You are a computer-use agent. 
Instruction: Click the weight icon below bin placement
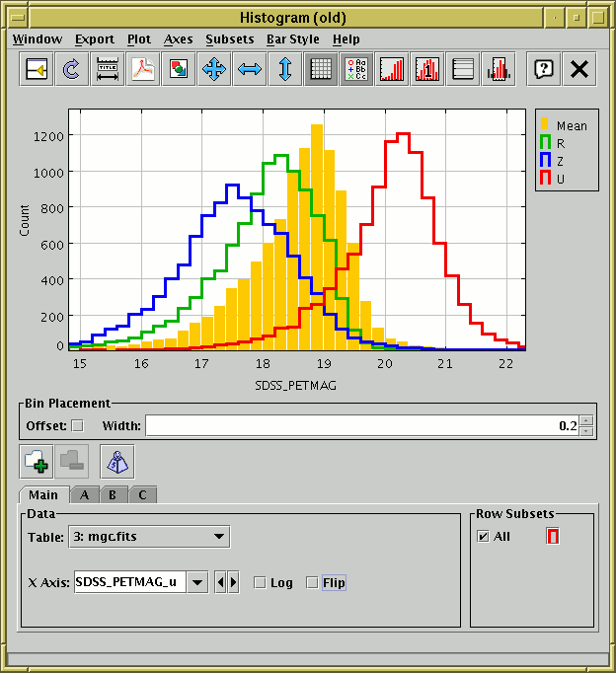tap(116, 461)
